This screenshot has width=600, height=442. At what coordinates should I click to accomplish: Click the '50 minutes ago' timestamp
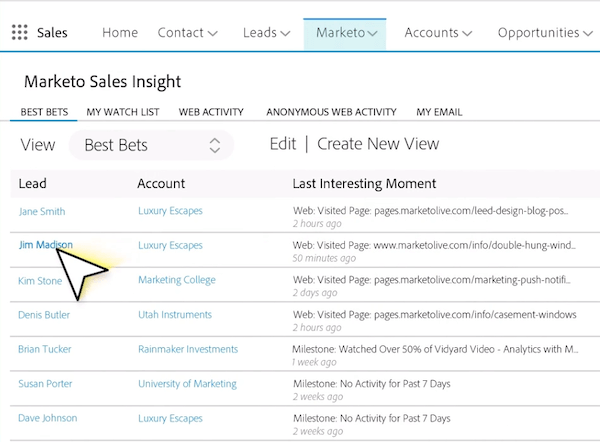tap(324, 258)
